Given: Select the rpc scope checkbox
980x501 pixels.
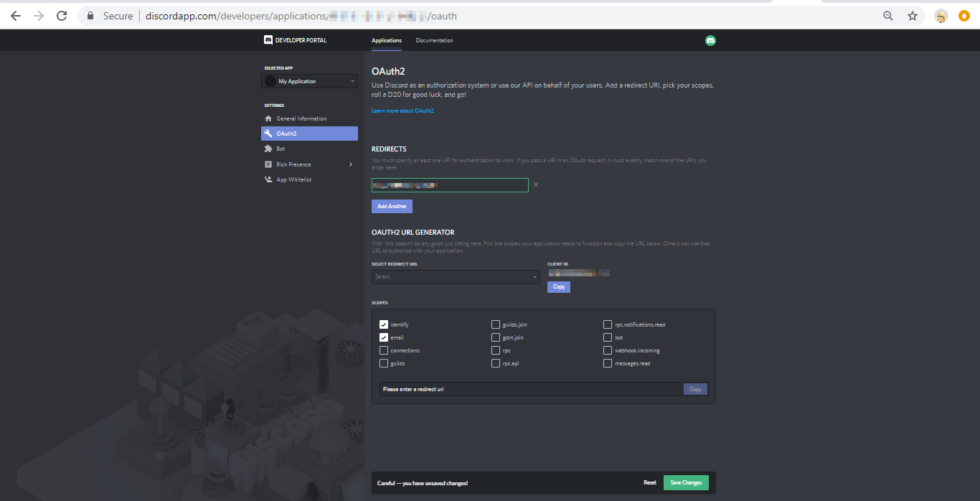Looking at the screenshot, I should [x=496, y=350].
